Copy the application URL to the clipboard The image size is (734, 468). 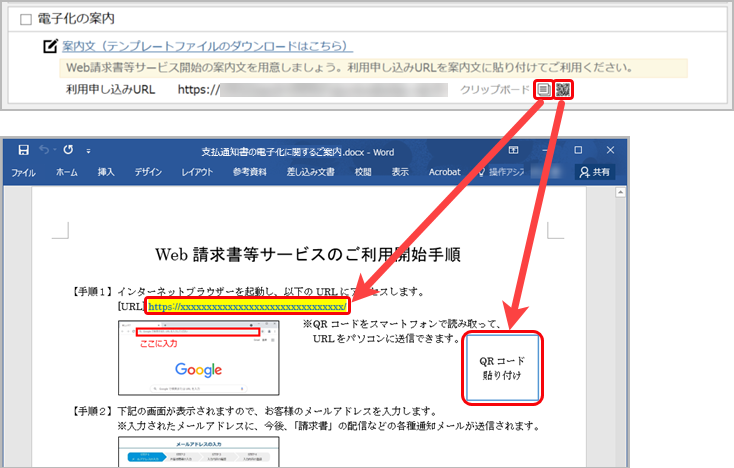pyautogui.click(x=543, y=89)
